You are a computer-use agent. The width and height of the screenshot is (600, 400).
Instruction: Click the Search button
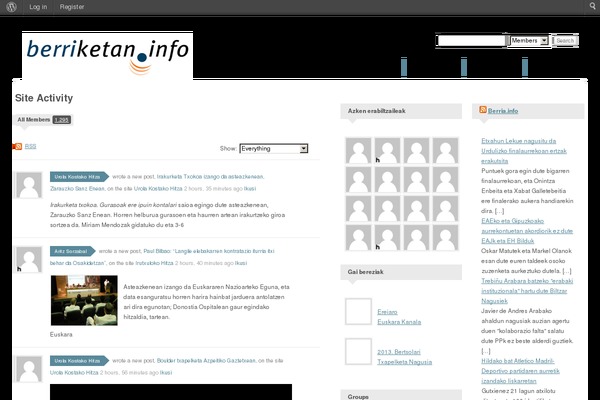pos(565,41)
